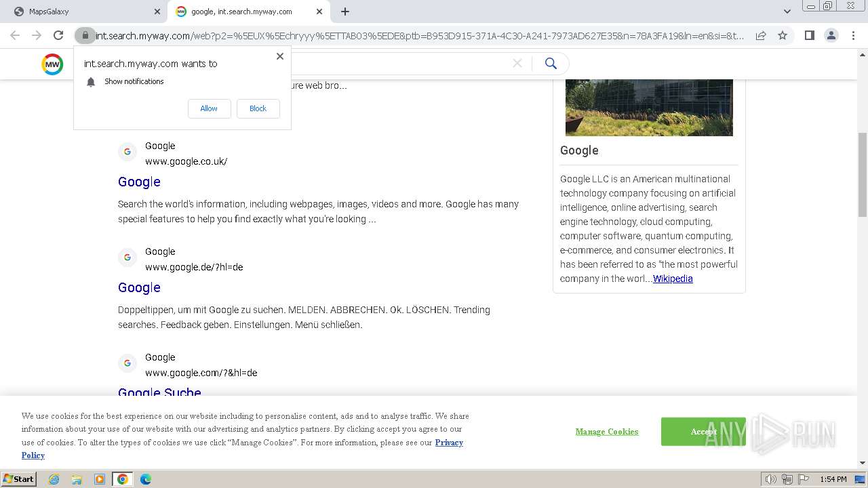Close the notification permission popup
The width and height of the screenshot is (868, 488).
tap(280, 56)
